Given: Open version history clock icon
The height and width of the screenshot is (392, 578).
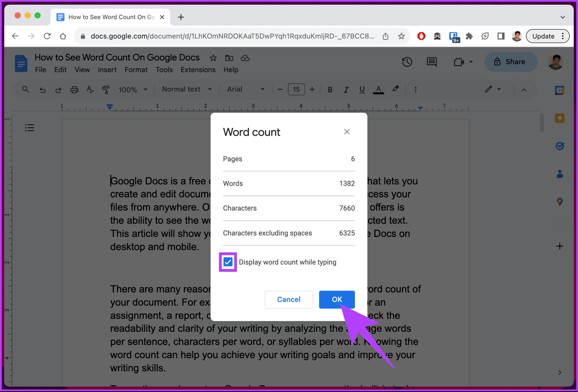Looking at the screenshot, I should tap(407, 62).
